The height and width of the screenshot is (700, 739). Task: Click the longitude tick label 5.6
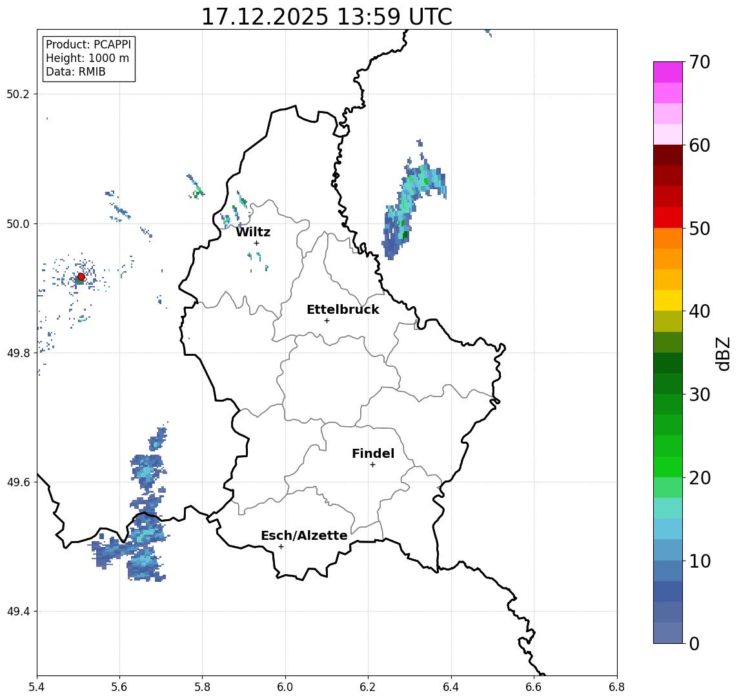(119, 687)
